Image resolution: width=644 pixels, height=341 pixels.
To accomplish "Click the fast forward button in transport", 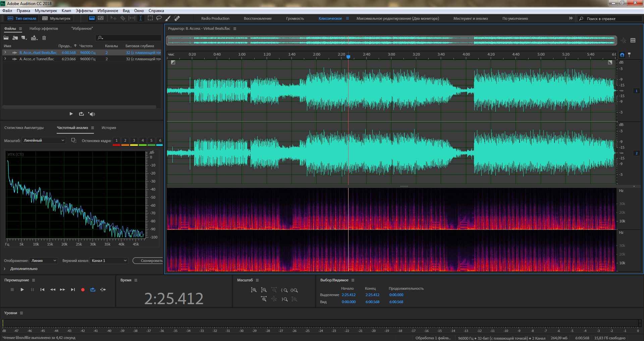I will (x=62, y=290).
